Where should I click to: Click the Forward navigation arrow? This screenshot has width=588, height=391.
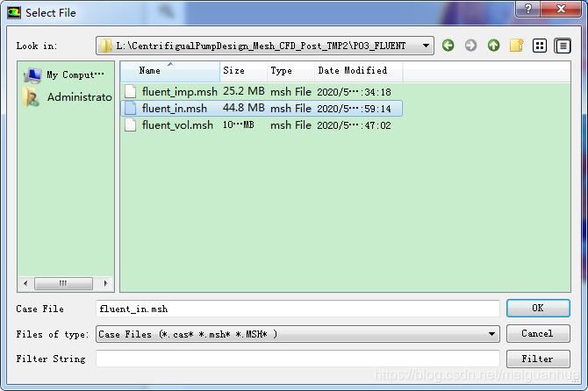point(471,46)
